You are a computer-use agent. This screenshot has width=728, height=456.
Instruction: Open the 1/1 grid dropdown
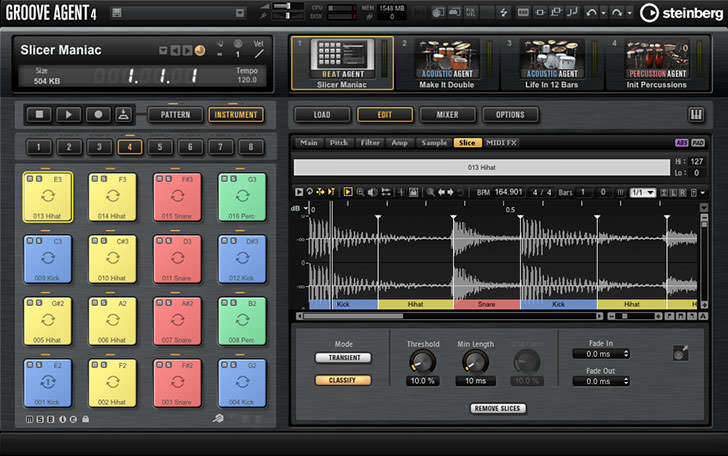pyautogui.click(x=643, y=192)
